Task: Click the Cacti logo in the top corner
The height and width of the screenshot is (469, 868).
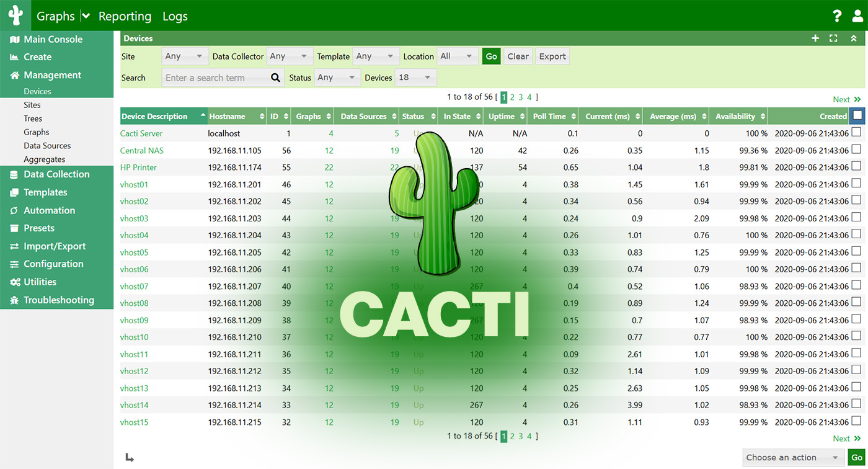Action: click(15, 16)
